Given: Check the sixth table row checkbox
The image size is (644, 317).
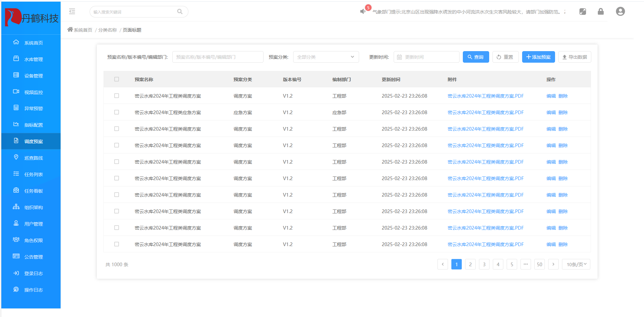Looking at the screenshot, I should pos(117,178).
